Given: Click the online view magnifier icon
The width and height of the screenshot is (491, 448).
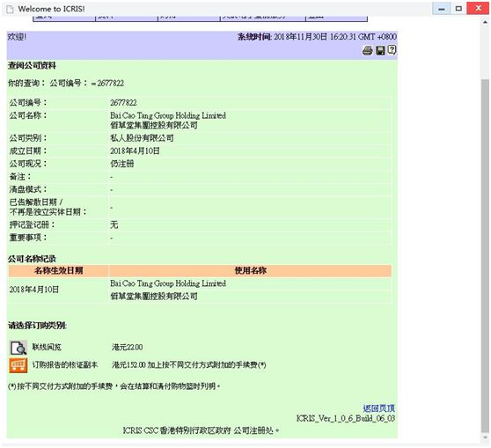Looking at the screenshot, I should (x=18, y=348).
